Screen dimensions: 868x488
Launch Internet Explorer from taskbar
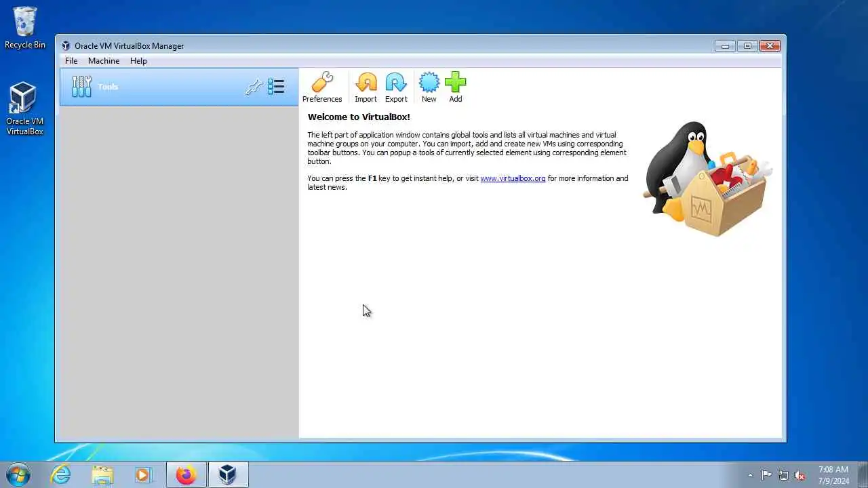pos(61,475)
